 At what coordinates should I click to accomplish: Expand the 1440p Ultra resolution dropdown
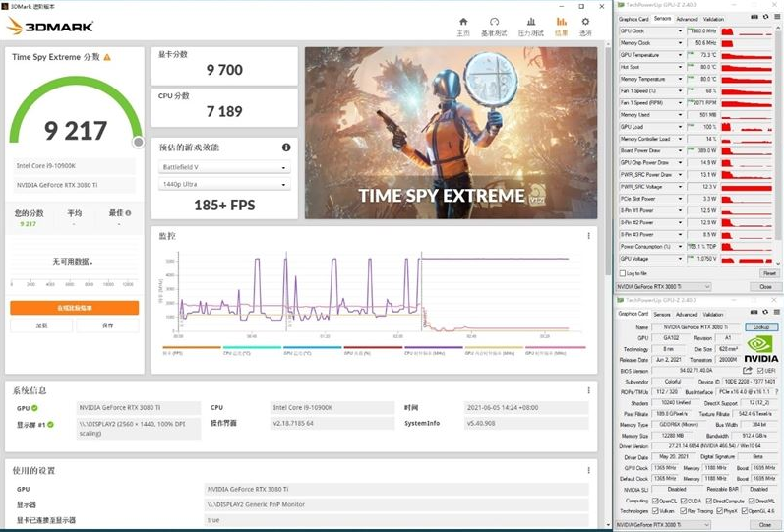[x=224, y=185]
